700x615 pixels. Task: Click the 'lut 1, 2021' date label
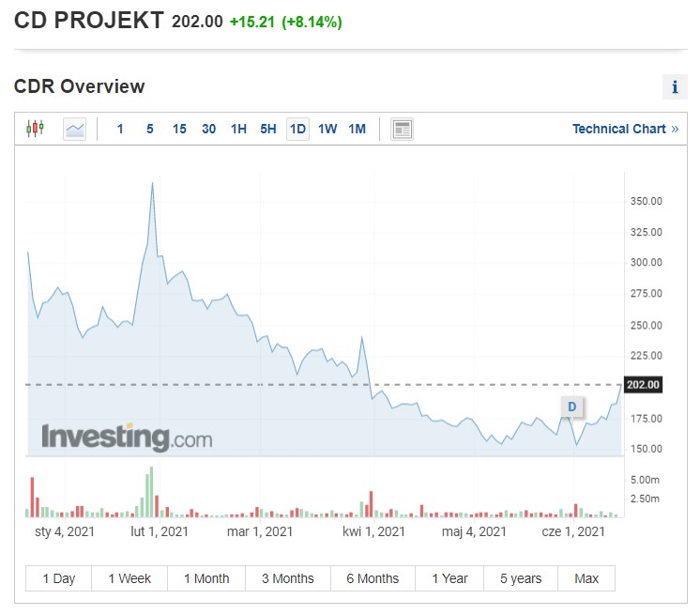pos(160,531)
